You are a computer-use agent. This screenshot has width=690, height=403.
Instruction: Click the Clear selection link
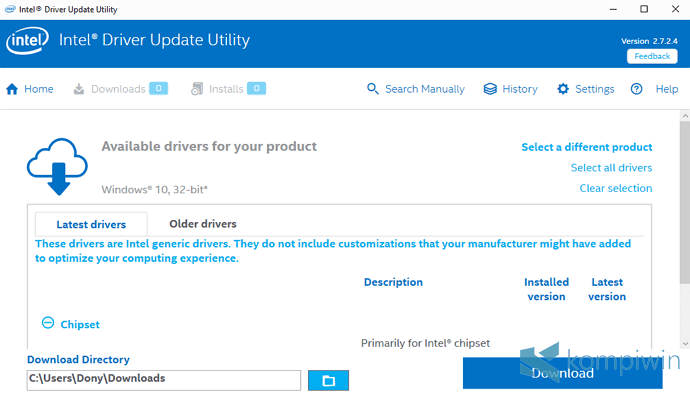[615, 188]
